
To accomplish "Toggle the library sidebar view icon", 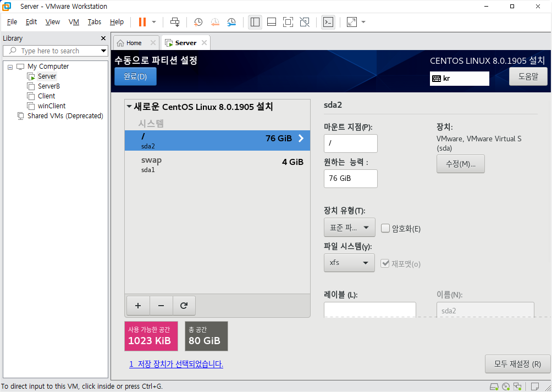I will tap(255, 22).
